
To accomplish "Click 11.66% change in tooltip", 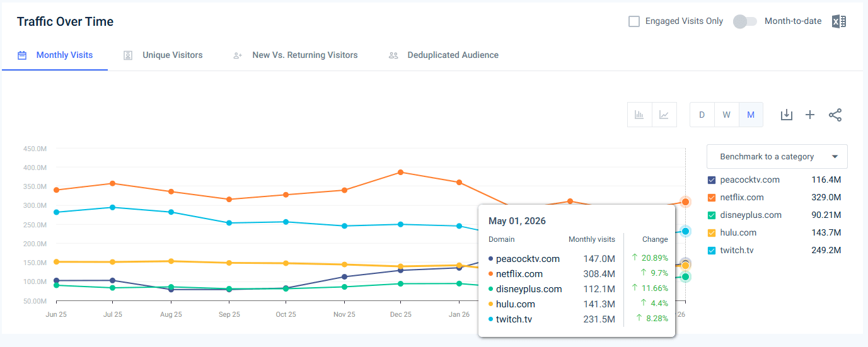I will (654, 288).
